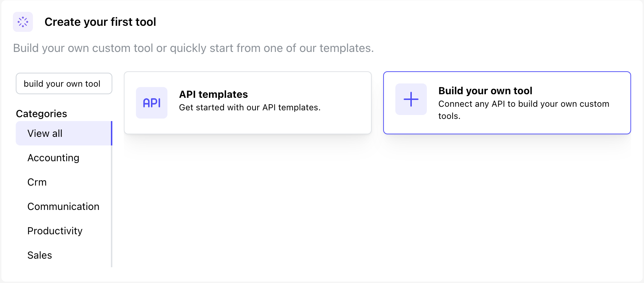Click the API templates icon
644x283 pixels.
click(x=152, y=103)
